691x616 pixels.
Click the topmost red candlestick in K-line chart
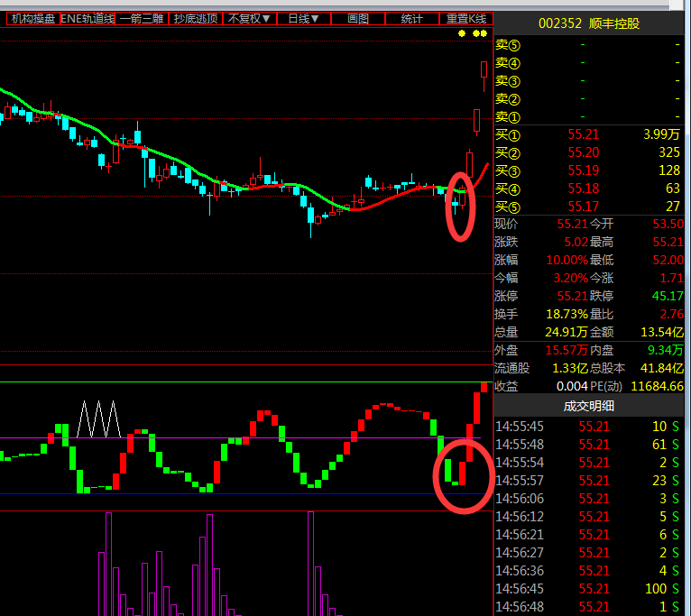coord(484,70)
